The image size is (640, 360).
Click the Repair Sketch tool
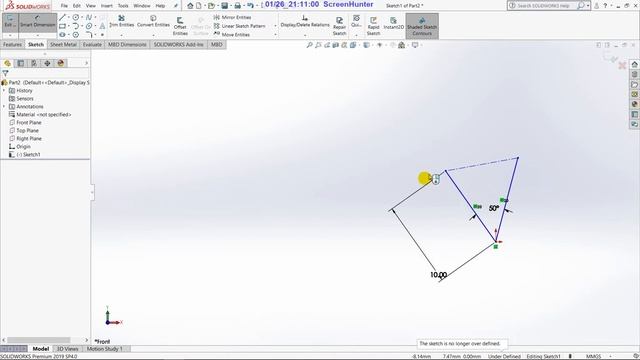point(339,26)
